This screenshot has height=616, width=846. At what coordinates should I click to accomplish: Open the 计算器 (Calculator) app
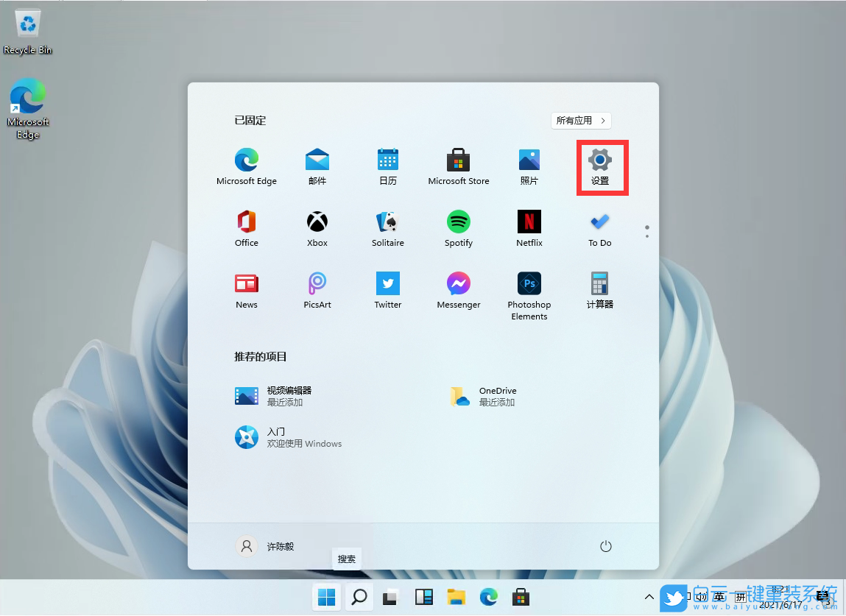click(x=599, y=291)
